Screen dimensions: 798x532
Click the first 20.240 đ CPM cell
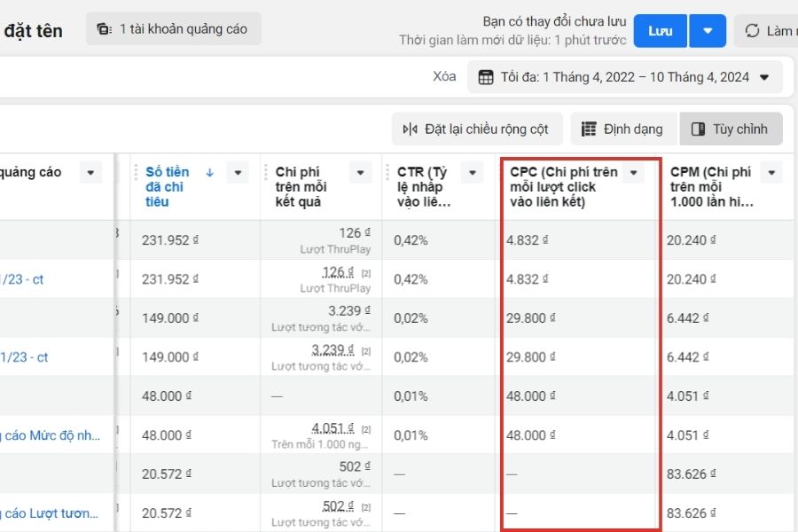coord(691,240)
